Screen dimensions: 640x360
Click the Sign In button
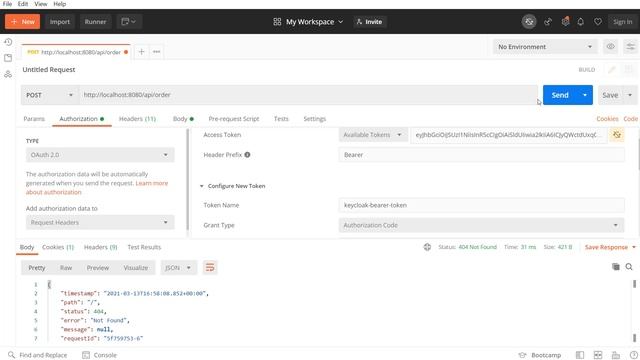622,22
